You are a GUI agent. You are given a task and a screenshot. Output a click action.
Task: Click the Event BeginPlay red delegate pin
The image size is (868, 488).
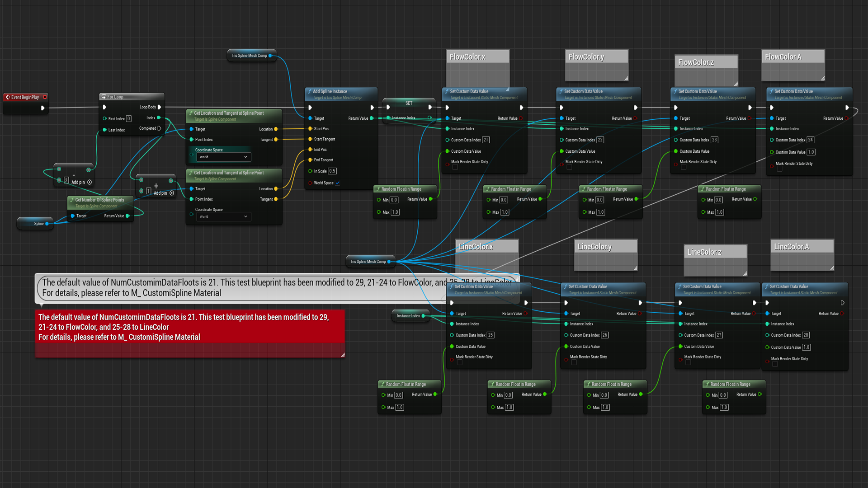tap(45, 97)
